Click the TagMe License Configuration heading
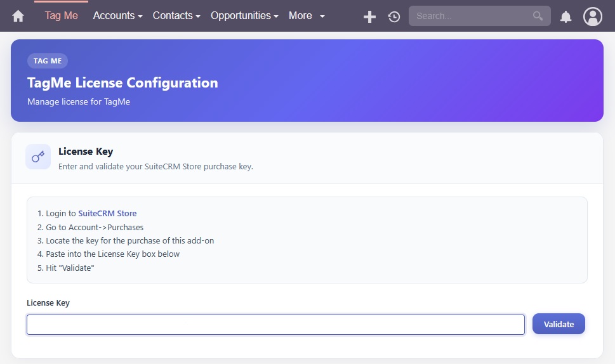This screenshot has height=364, width=615. (x=122, y=82)
